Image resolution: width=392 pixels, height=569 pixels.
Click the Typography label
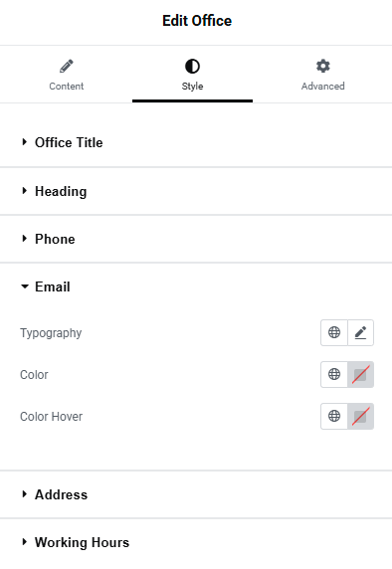click(x=51, y=333)
